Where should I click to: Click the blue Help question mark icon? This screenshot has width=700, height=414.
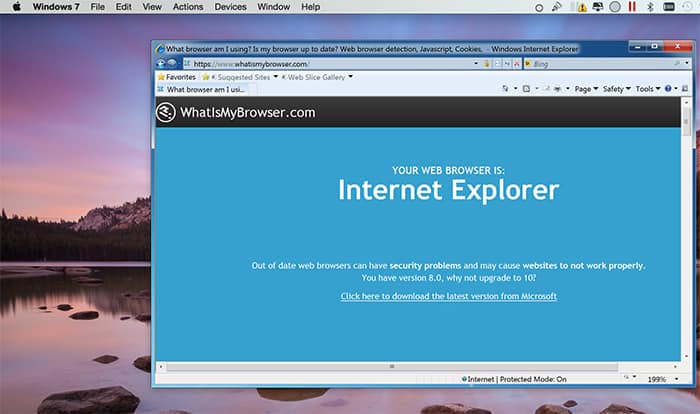[668, 88]
